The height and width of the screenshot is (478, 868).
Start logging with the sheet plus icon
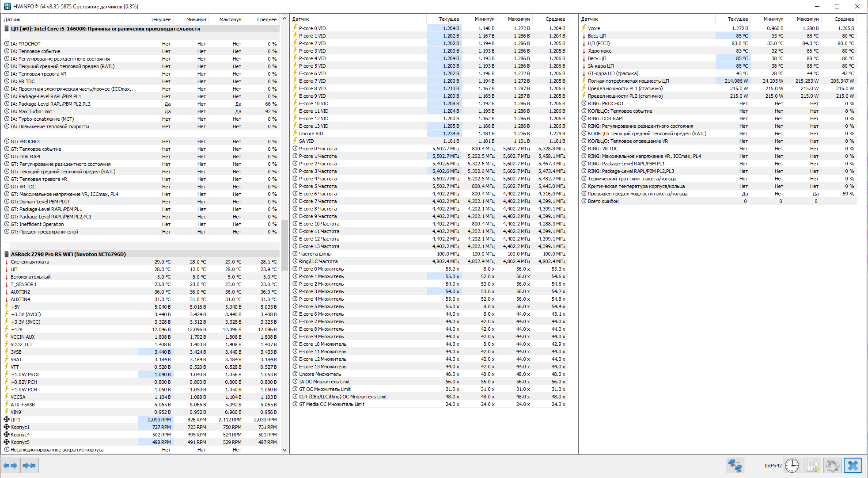(812, 466)
